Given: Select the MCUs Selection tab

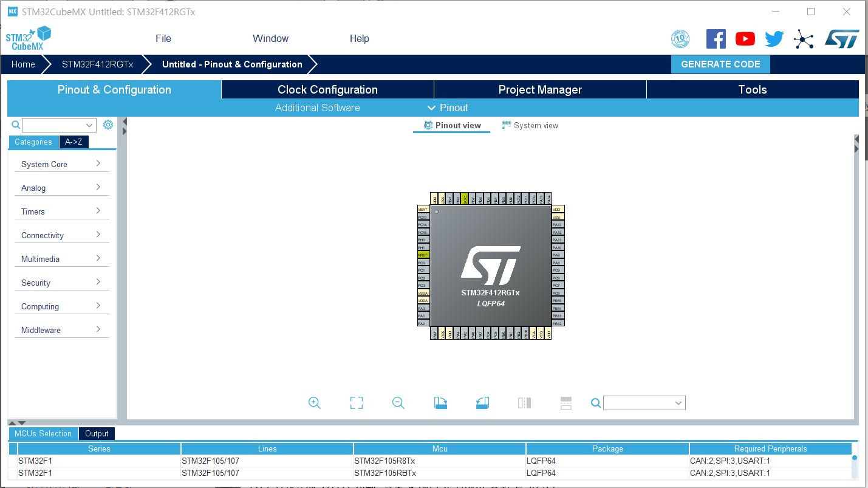Looking at the screenshot, I should tap(43, 433).
